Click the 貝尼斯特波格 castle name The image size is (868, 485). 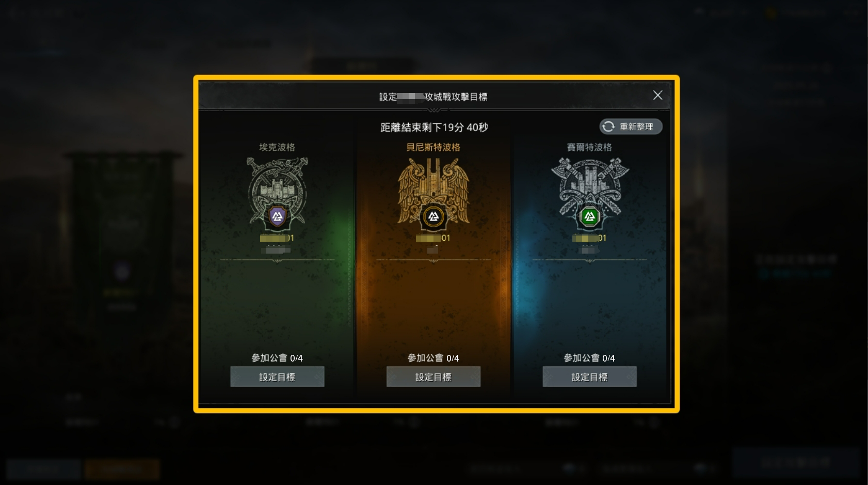433,147
